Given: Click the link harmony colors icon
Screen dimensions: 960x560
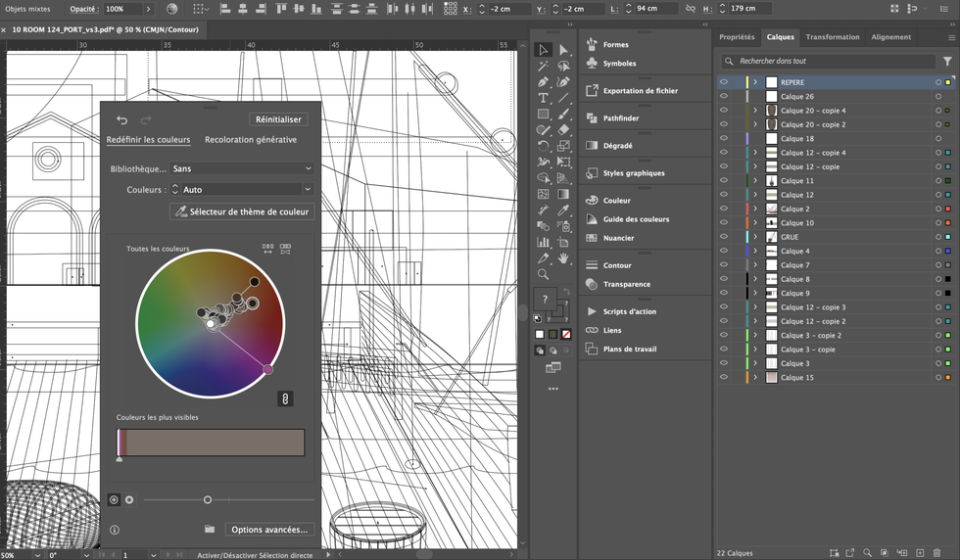Looking at the screenshot, I should click(285, 398).
